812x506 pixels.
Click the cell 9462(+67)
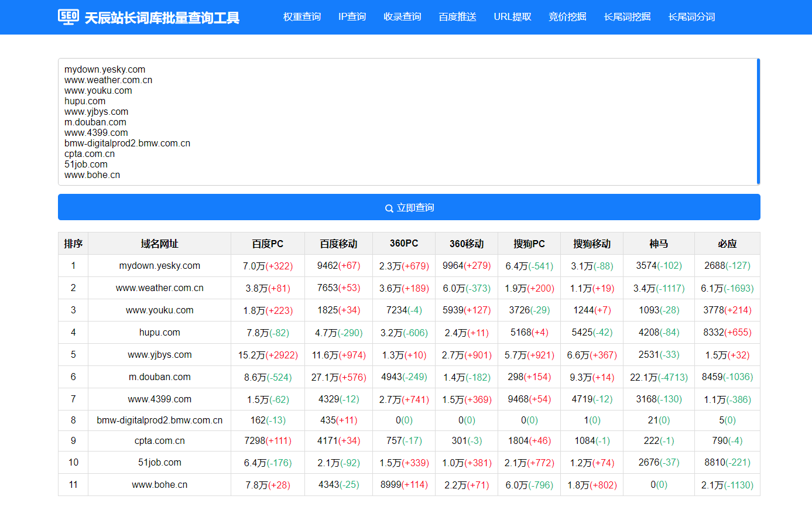click(x=338, y=266)
